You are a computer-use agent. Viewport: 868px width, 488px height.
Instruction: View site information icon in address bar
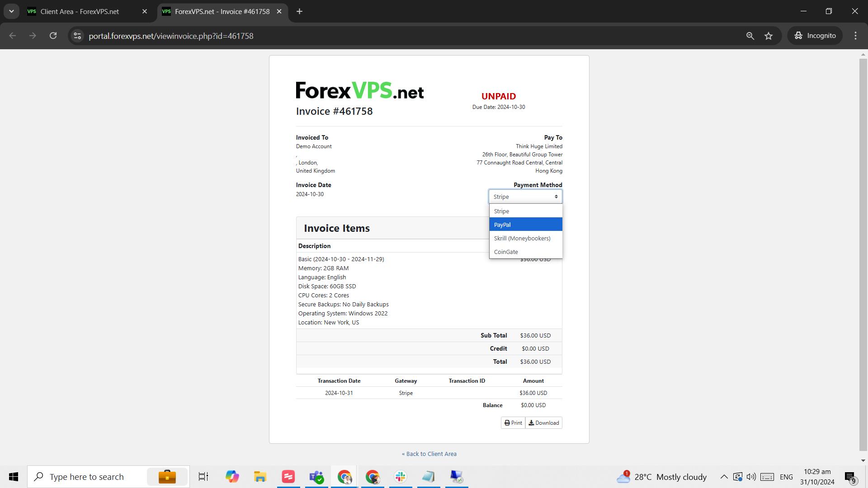(x=77, y=36)
